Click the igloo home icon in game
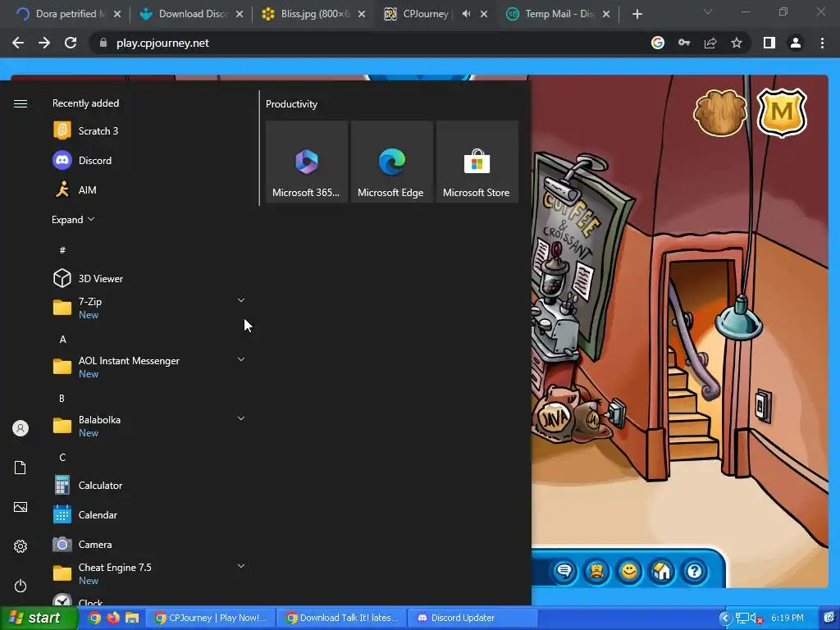 (x=662, y=571)
